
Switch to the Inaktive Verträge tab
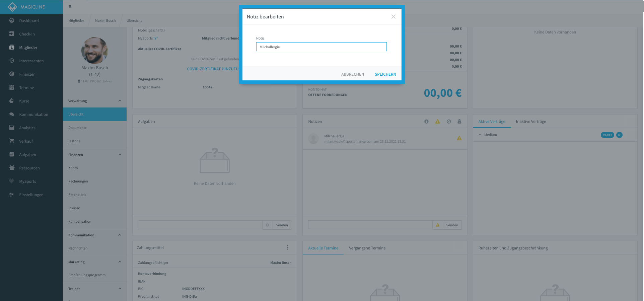(531, 122)
